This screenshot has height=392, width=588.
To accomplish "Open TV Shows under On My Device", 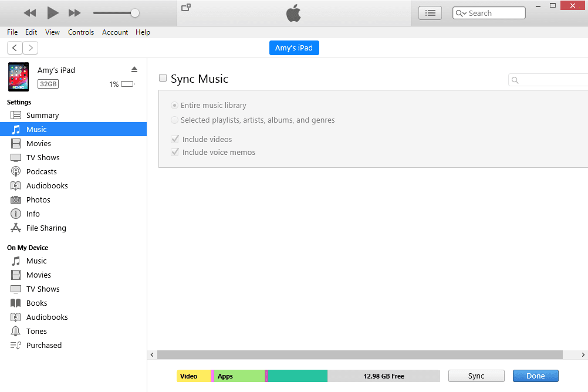I will tap(73, 289).
